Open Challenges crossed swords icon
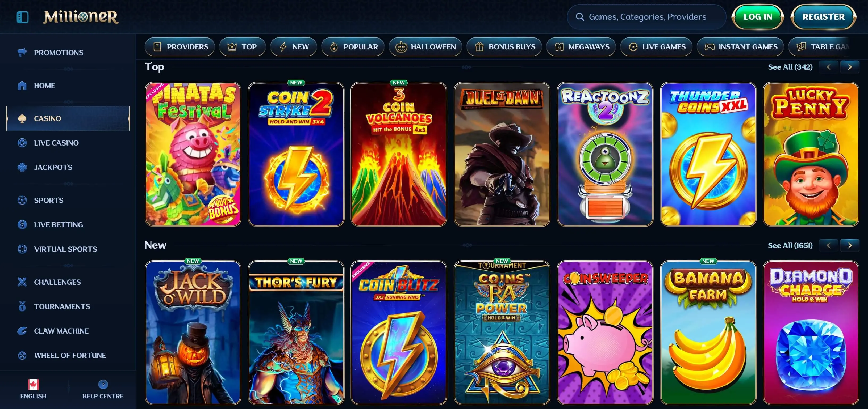Screen dimensions: 868x409 (x=22, y=282)
